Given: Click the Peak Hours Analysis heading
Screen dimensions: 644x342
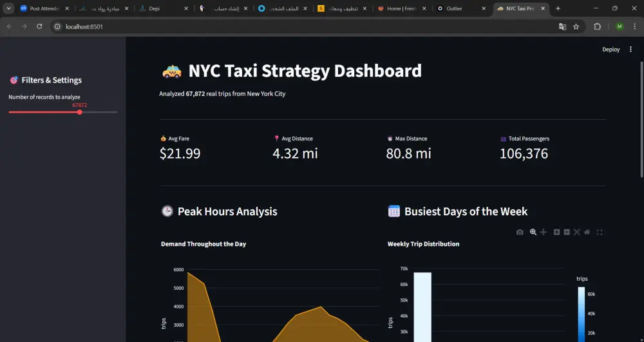Looking at the screenshot, I should click(227, 211).
